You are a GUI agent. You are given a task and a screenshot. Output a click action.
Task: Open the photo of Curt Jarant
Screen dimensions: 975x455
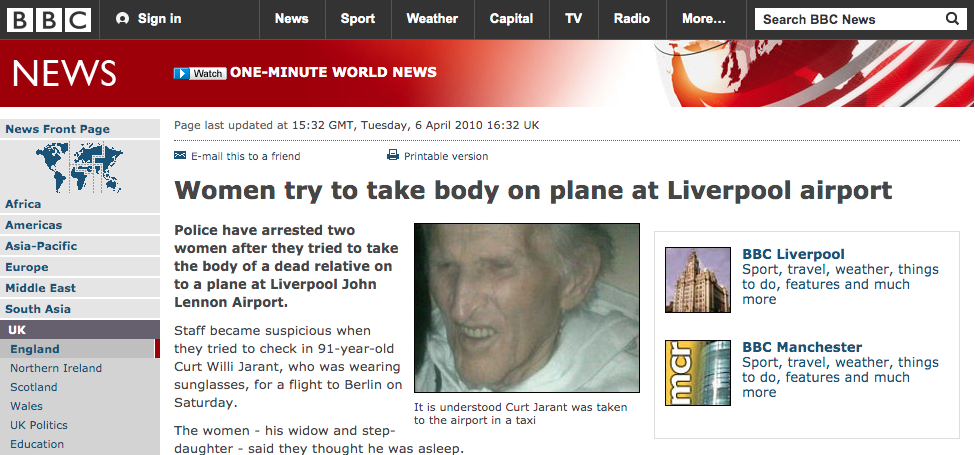[x=527, y=308]
